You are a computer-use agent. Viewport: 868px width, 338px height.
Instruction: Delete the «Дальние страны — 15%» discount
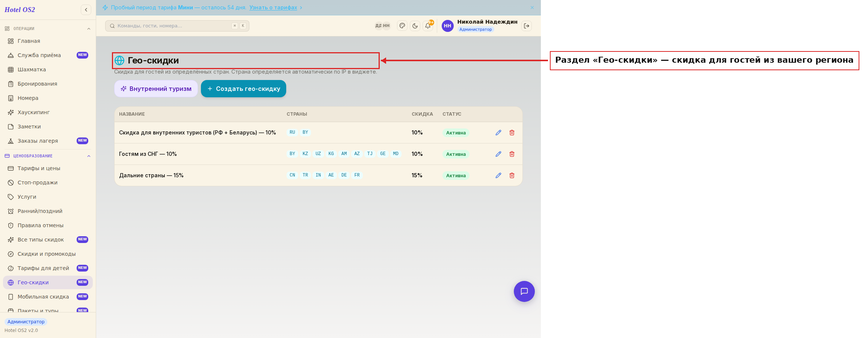click(512, 175)
